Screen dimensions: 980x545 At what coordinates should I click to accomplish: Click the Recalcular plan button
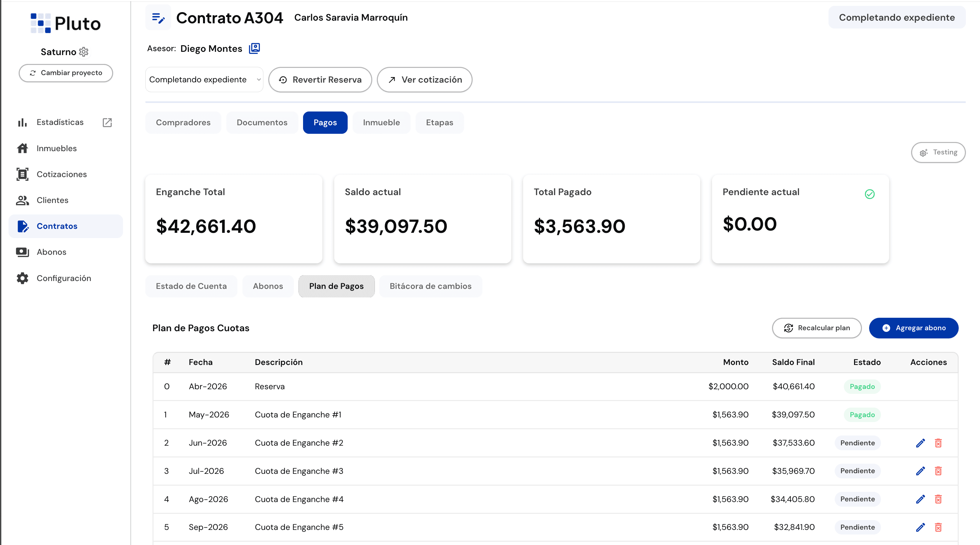pyautogui.click(x=817, y=328)
